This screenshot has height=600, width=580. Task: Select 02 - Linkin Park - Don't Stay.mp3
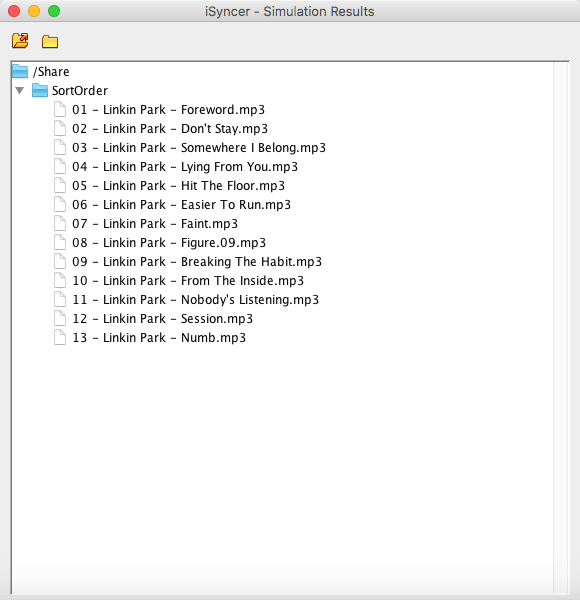click(170, 129)
